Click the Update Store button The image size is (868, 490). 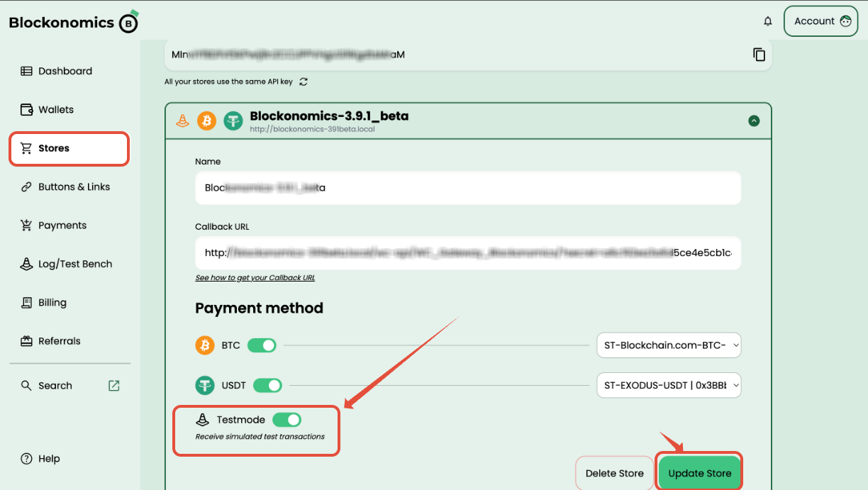click(x=700, y=473)
